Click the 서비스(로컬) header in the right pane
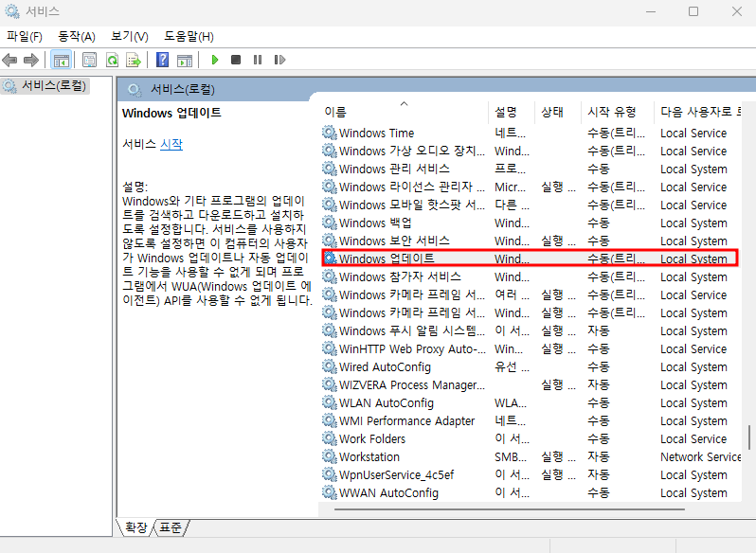The image size is (756, 553). [183, 89]
